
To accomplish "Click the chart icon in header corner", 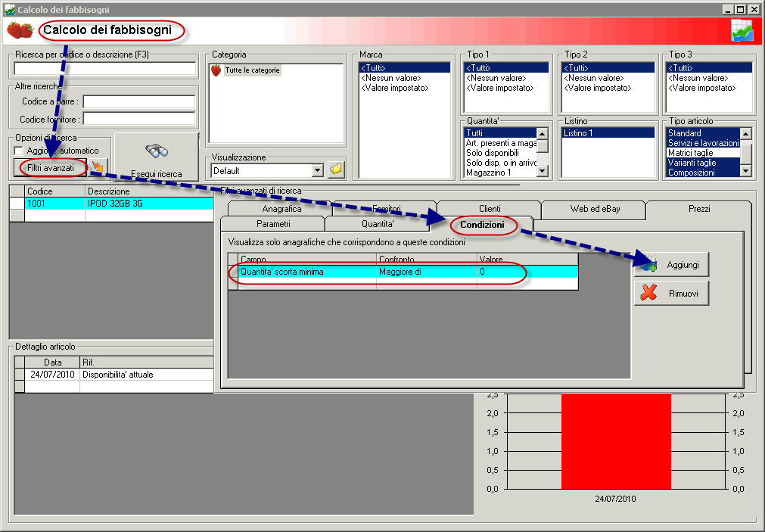I will [742, 30].
